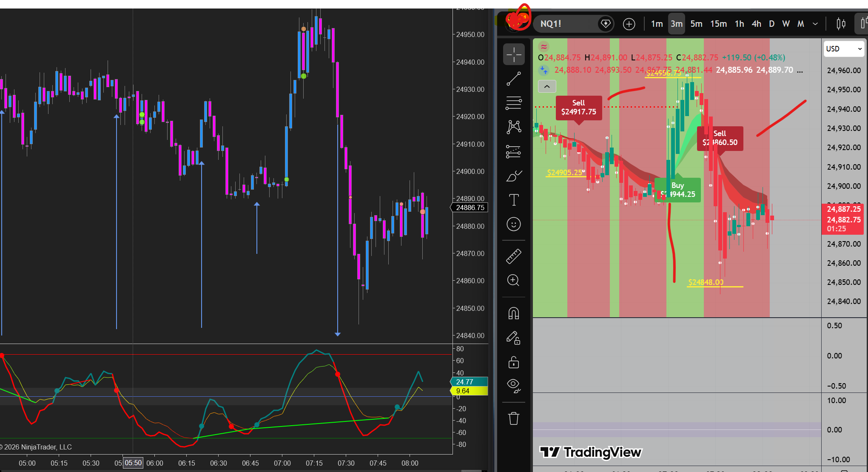Click the zoom in tool
Viewport: 868px width, 472px height.
(514, 280)
